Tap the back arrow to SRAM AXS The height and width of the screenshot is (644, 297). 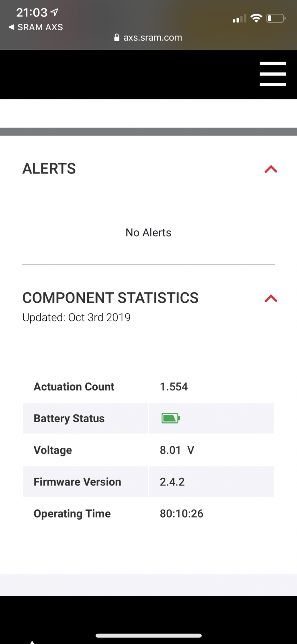11,27
